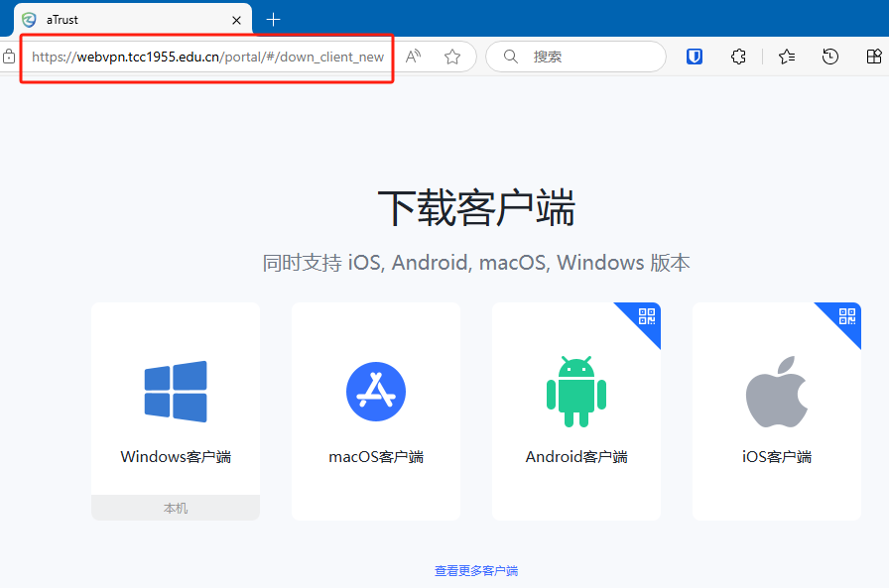The width and height of the screenshot is (889, 588).
Task: Click the 搜索 search box
Action: coord(585,57)
